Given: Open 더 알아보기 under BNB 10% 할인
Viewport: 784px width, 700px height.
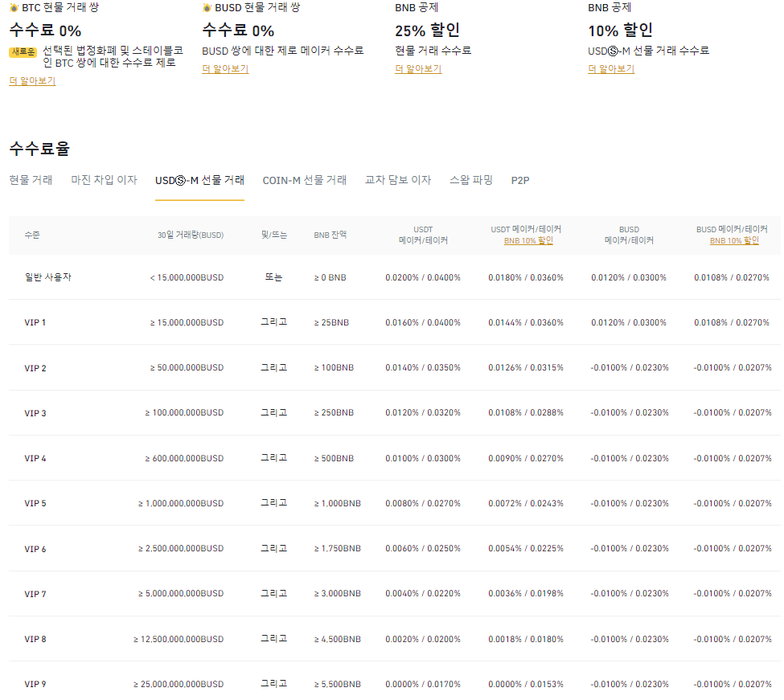Looking at the screenshot, I should click(x=611, y=68).
